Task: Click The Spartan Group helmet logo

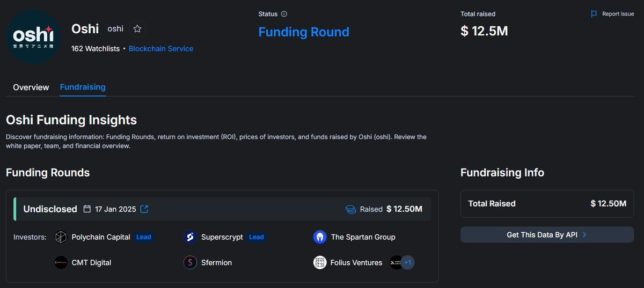Action: coord(320,237)
